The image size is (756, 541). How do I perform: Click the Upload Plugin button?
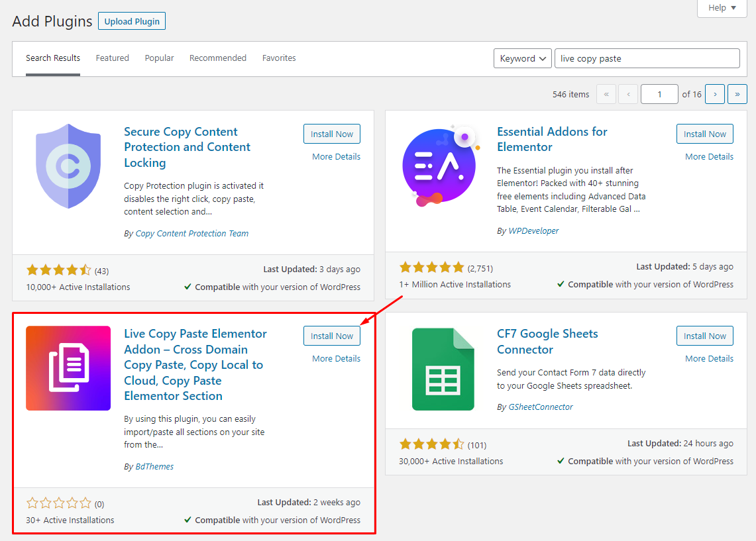point(131,21)
